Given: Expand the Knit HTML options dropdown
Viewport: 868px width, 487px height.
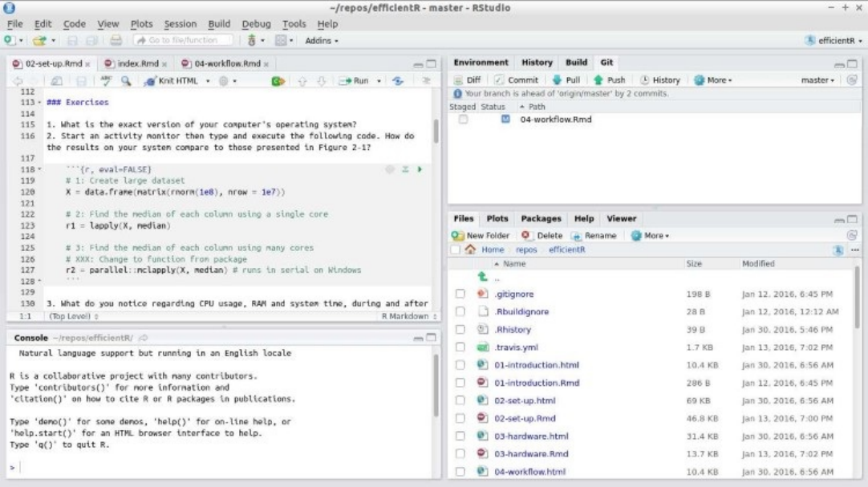Looking at the screenshot, I should click(209, 81).
